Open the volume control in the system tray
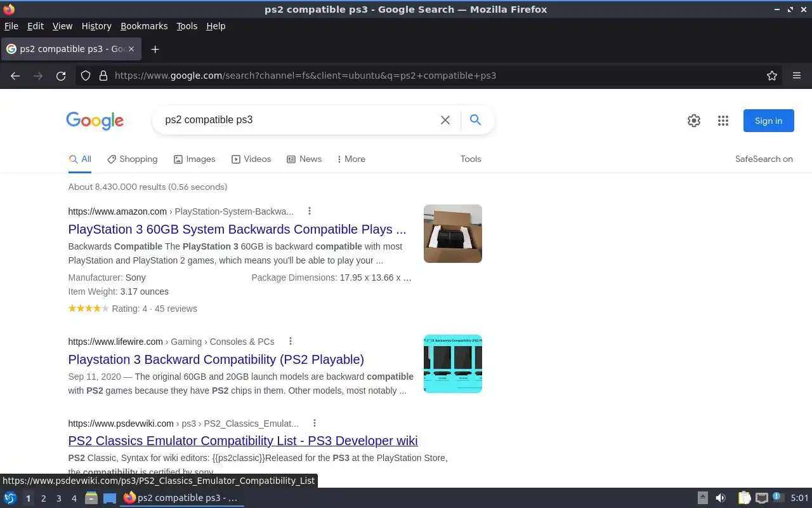 721,498
